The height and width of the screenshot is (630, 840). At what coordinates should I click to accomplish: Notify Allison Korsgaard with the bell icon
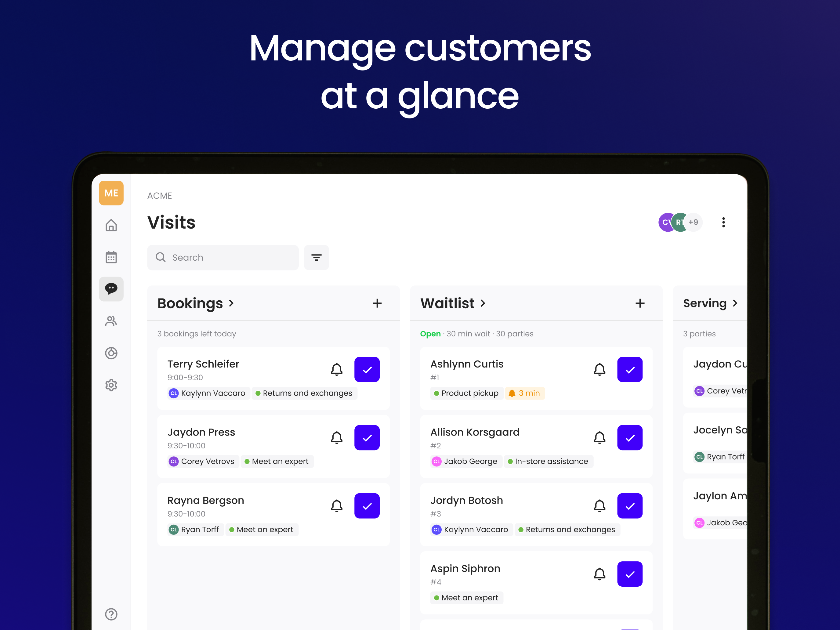pyautogui.click(x=599, y=437)
